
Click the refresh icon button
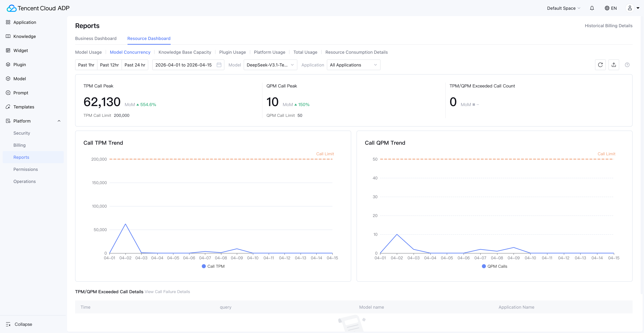point(600,65)
